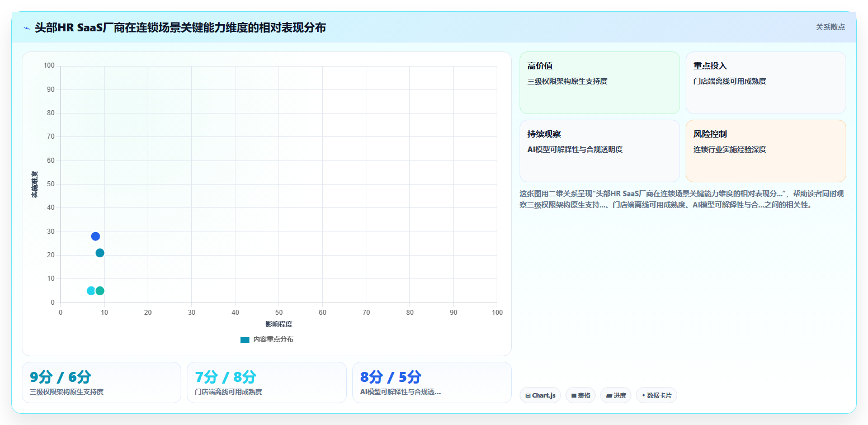
Task: Click the 关系散点 label in the header
Action: click(x=830, y=27)
